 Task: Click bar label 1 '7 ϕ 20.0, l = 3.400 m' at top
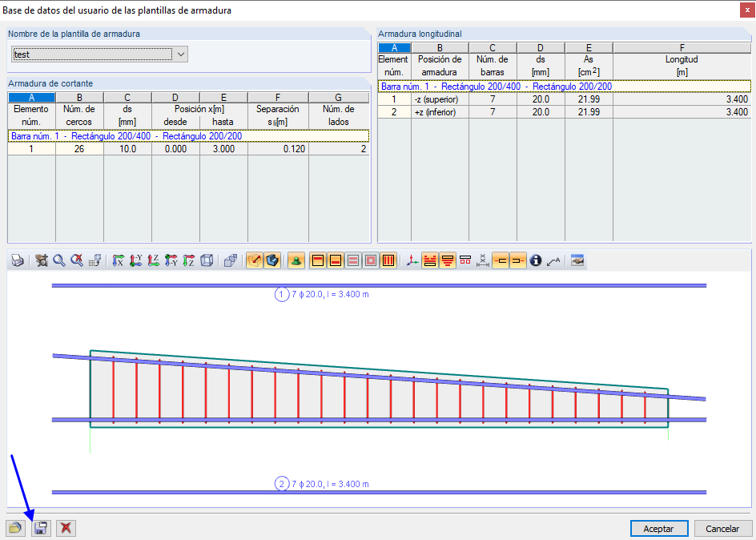click(330, 294)
